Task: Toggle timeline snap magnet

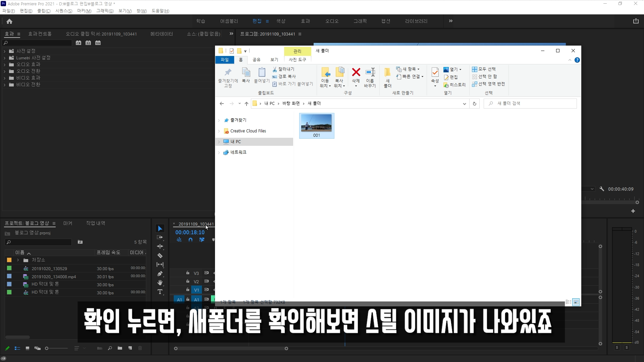Action: click(191, 240)
